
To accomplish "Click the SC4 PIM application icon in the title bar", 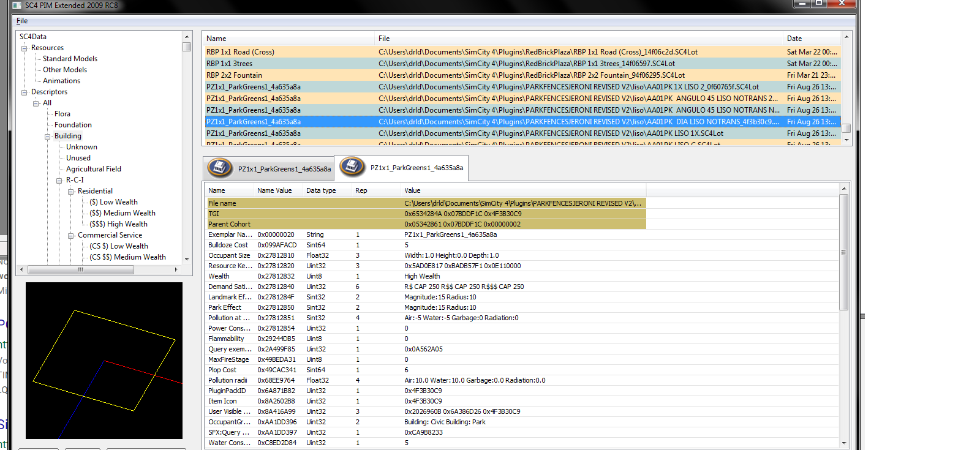I will 17,5.
